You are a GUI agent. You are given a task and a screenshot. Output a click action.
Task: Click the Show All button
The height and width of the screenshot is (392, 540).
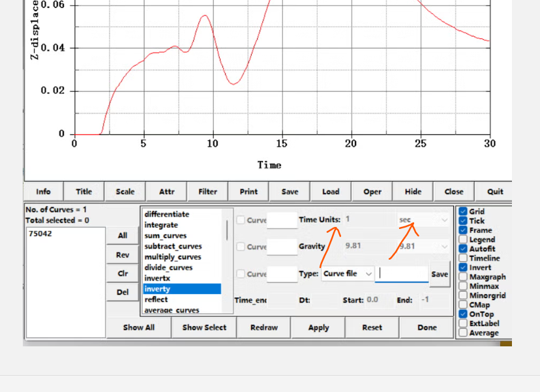tap(139, 327)
